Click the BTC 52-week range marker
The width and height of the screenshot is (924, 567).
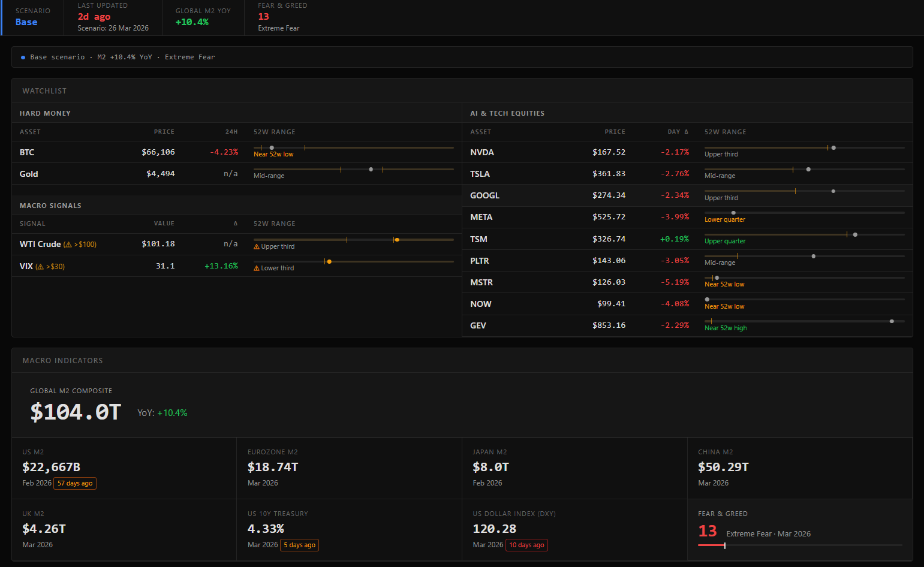[x=272, y=147]
